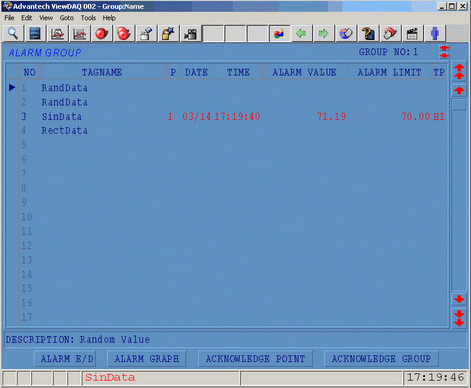Click the double red alarm bells icon
The image size is (471, 388).
(124, 33)
